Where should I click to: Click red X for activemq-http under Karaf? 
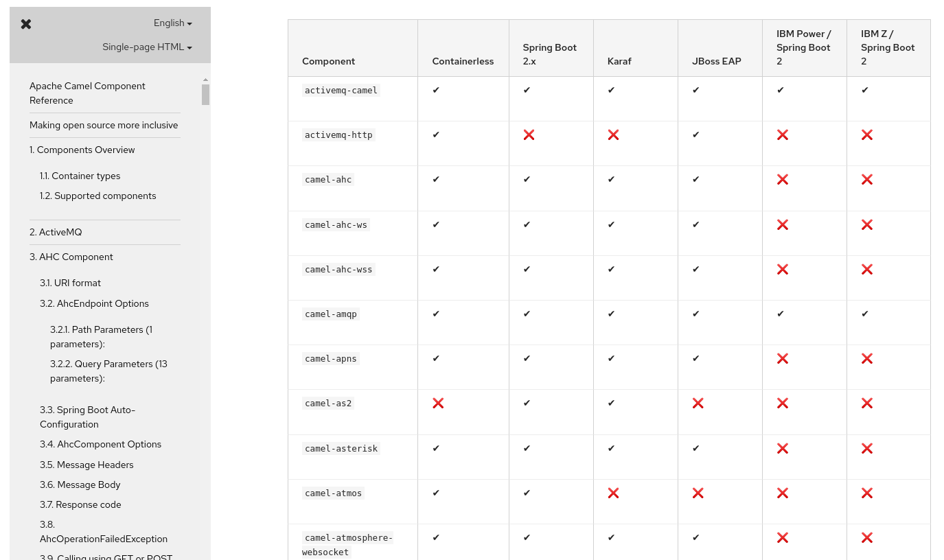(613, 135)
